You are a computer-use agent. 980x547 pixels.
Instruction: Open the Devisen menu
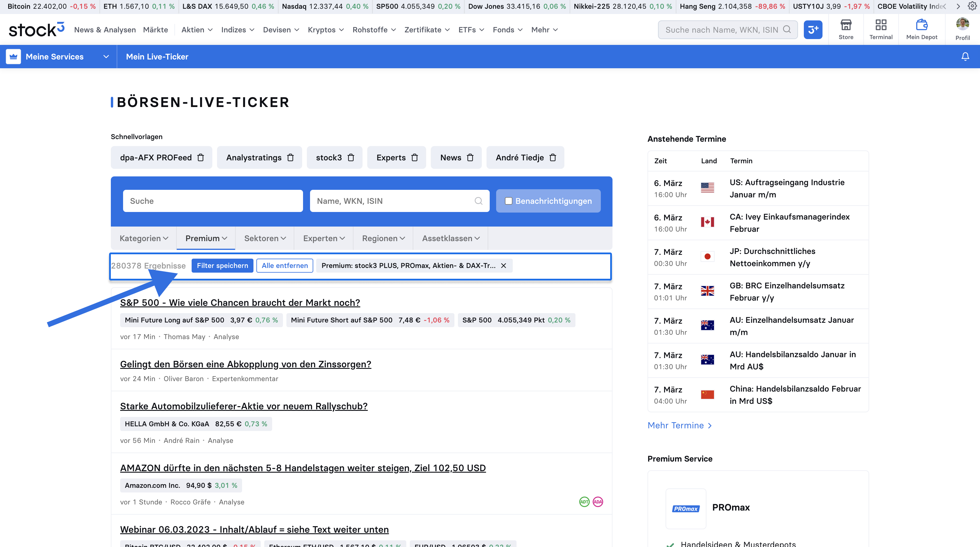pos(281,30)
